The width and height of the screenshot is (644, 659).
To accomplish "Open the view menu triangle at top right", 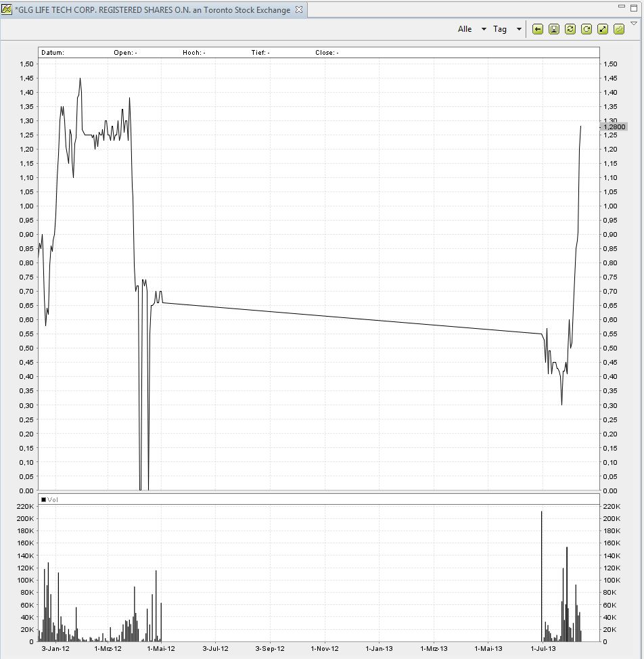I will pyautogui.click(x=634, y=24).
